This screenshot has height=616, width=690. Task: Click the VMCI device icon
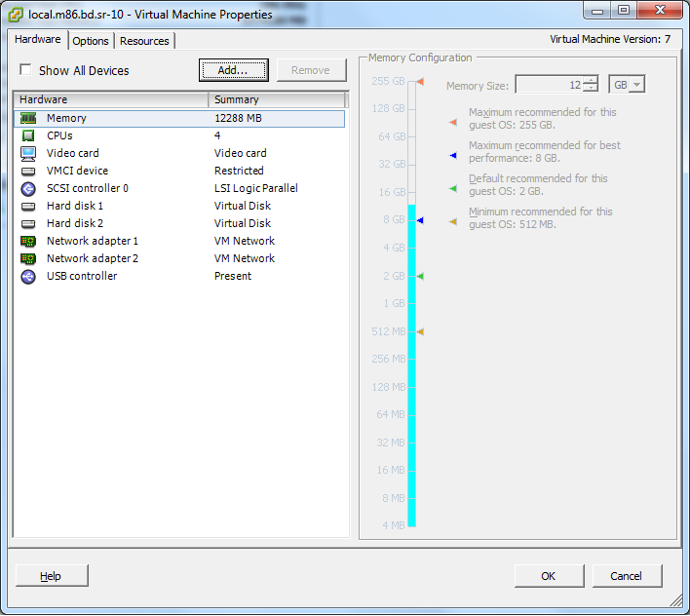pyautogui.click(x=28, y=171)
